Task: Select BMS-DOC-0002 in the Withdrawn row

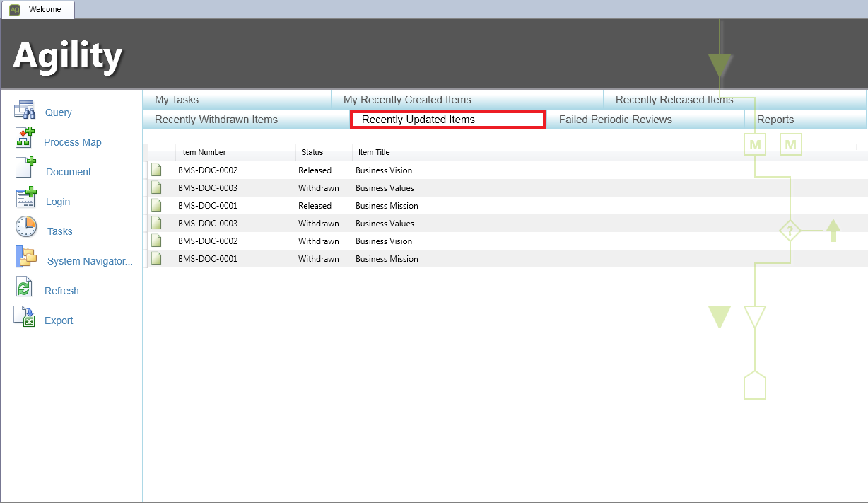Action: tap(208, 241)
